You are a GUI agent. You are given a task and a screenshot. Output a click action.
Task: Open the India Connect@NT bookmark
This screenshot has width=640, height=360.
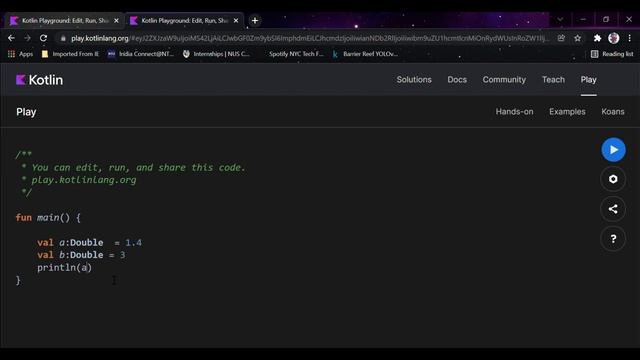tap(141, 54)
